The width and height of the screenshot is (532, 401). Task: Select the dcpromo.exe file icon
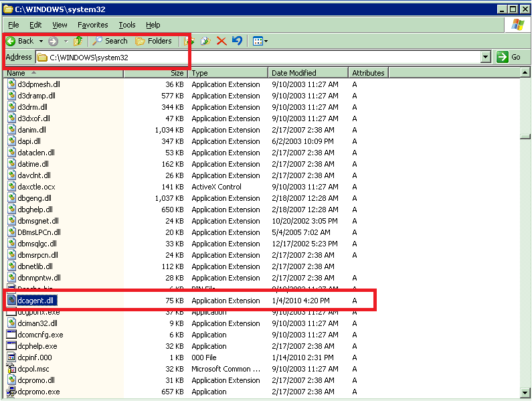tap(11, 392)
